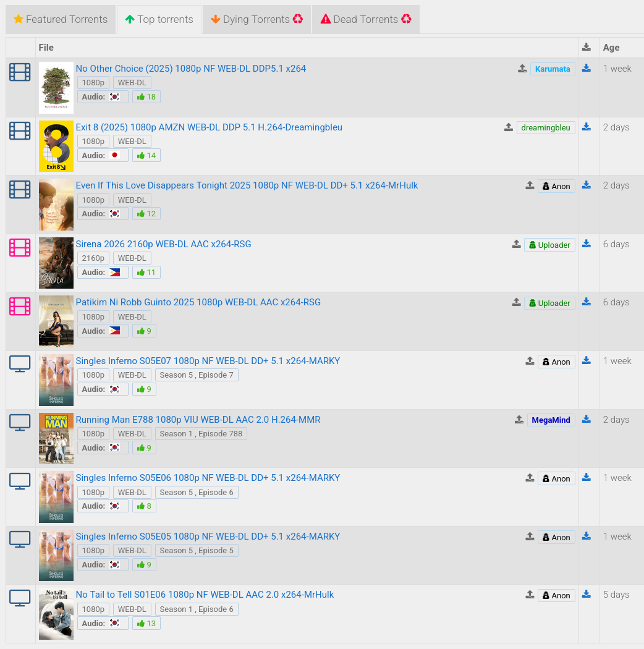Download Even If This Love Disappears Tonight torrent
644x649 pixels.
(587, 185)
